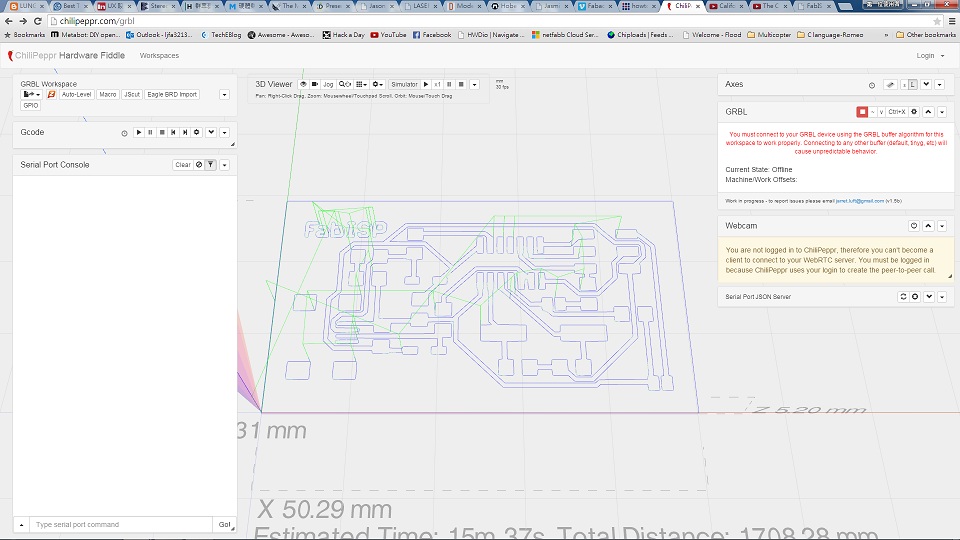Refresh the Serial Port JSON Server

point(903,296)
